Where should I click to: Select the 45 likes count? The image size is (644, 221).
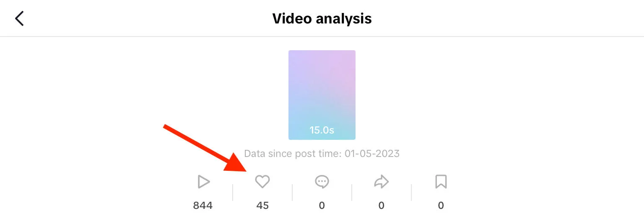coord(262,206)
